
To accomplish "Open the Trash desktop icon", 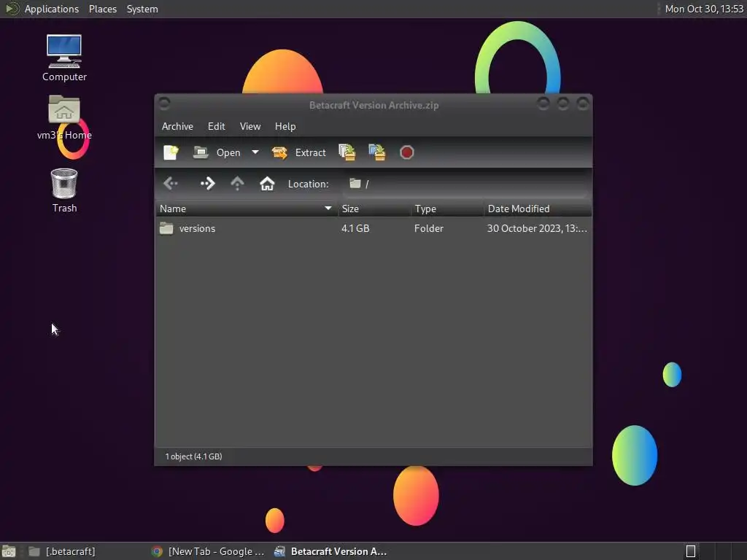I will (x=64, y=190).
